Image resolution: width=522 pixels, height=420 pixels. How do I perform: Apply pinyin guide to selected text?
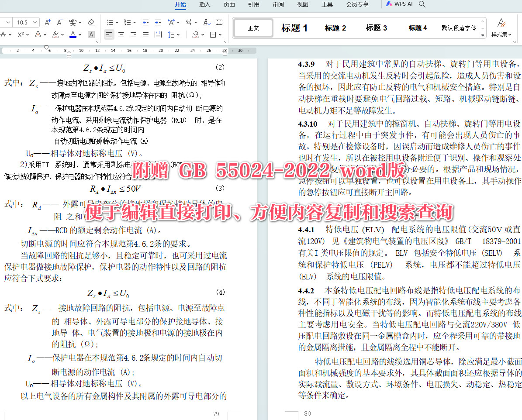tap(73, 21)
